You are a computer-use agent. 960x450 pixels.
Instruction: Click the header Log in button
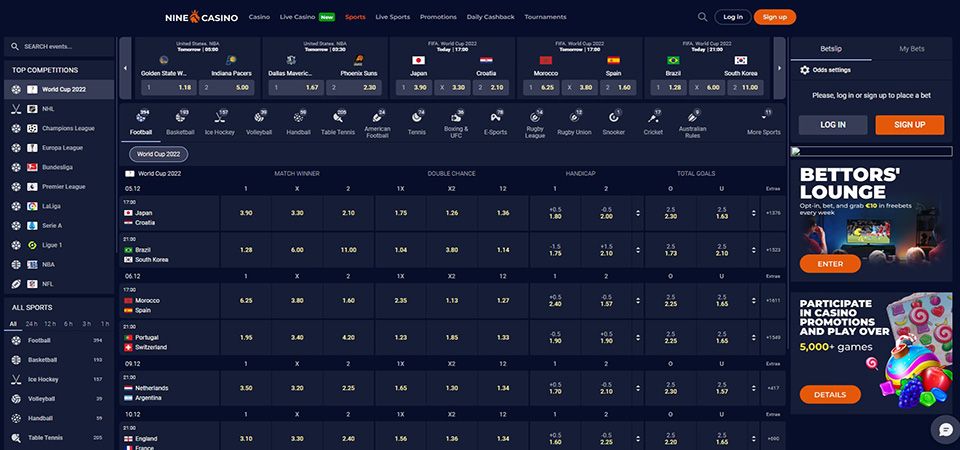733,17
